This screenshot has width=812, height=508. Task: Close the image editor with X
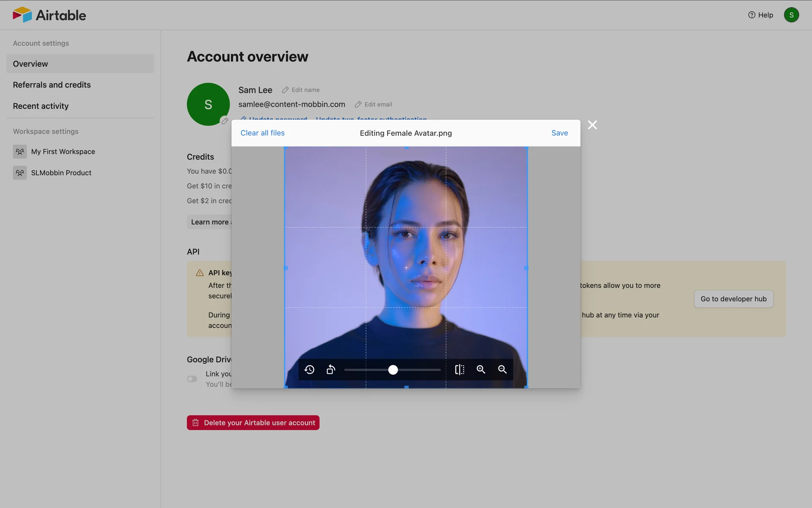[593, 125]
